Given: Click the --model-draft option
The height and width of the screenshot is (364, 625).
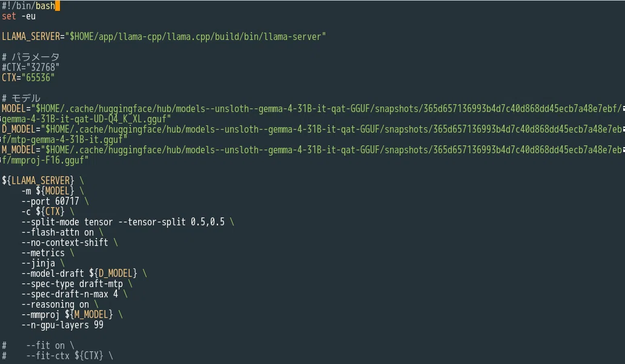Looking at the screenshot, I should (x=53, y=274).
